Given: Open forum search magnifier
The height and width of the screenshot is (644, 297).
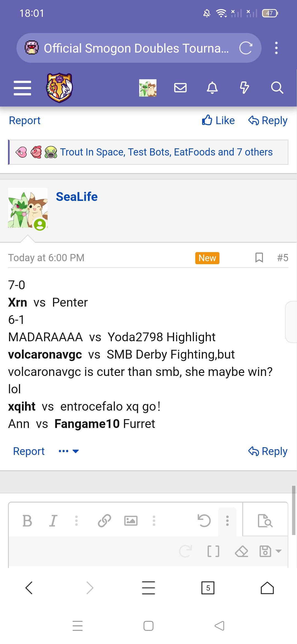Looking at the screenshot, I should (x=277, y=88).
